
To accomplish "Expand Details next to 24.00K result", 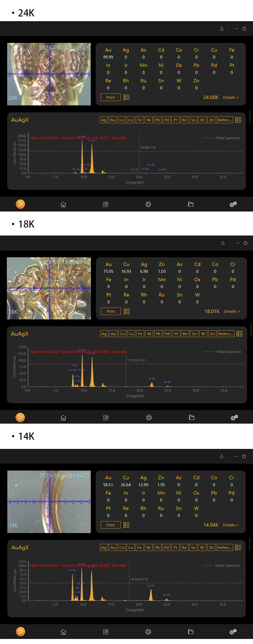I will [231, 97].
